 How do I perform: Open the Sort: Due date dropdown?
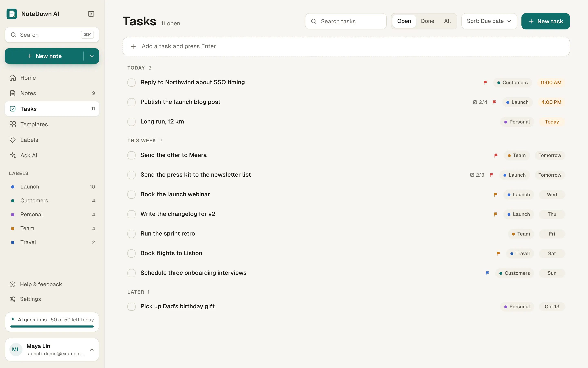point(489,21)
